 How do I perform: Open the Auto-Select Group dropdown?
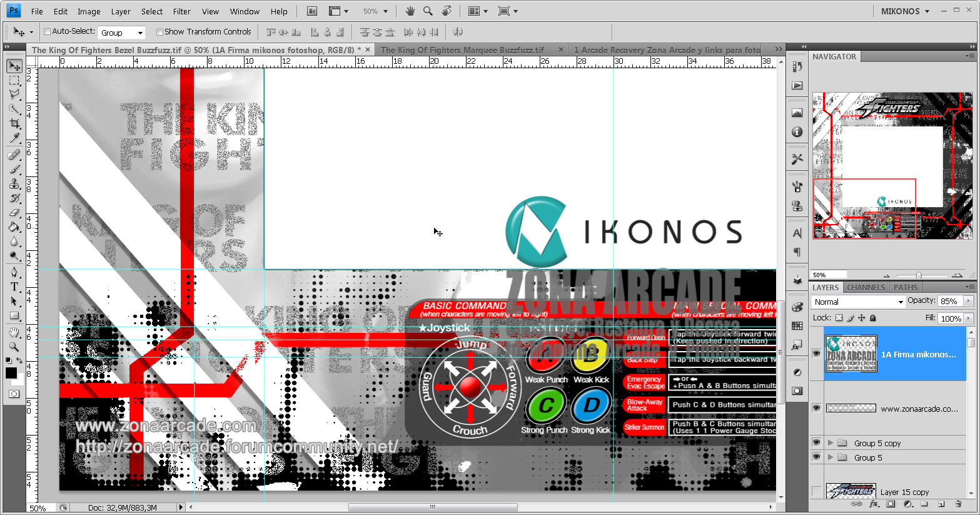(x=121, y=33)
